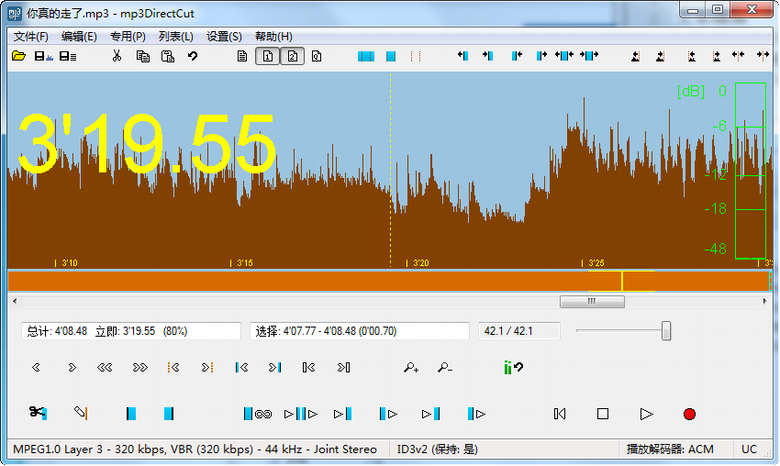
Task: Click the volume slider handle
Action: tap(666, 331)
